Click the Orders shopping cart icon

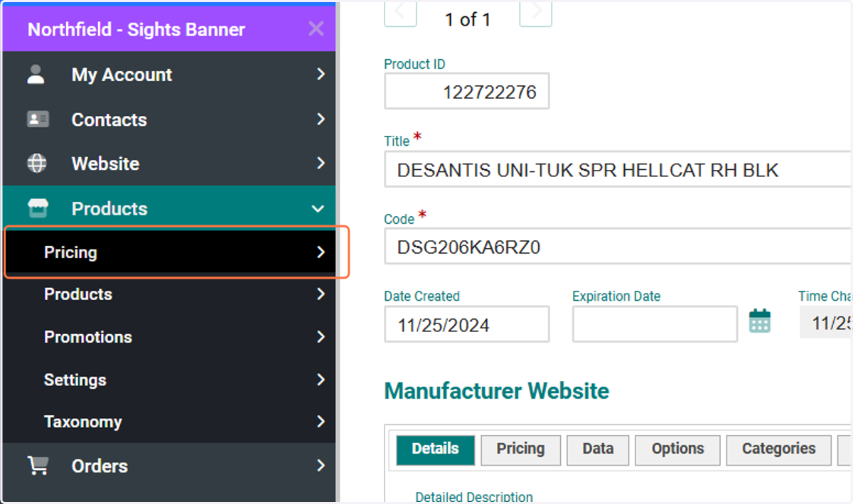tap(37, 466)
